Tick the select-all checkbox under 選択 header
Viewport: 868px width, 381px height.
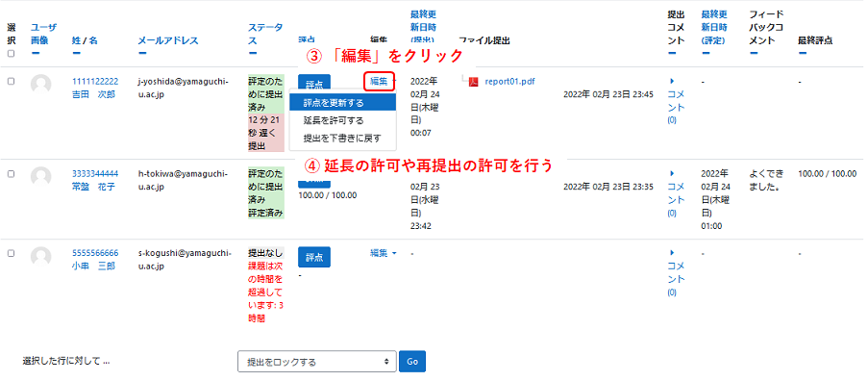coord(12,54)
